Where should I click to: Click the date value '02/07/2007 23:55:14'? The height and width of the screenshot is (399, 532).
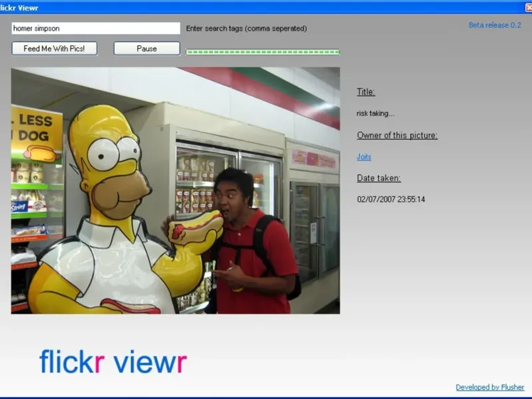point(391,199)
